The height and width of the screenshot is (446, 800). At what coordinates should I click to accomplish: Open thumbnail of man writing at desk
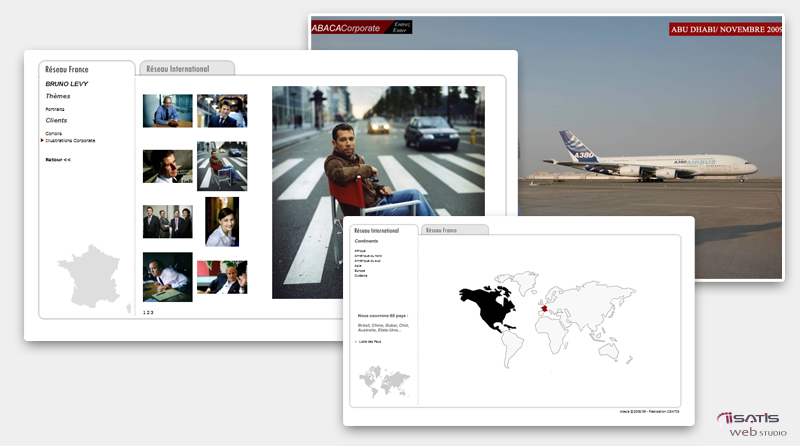167,277
